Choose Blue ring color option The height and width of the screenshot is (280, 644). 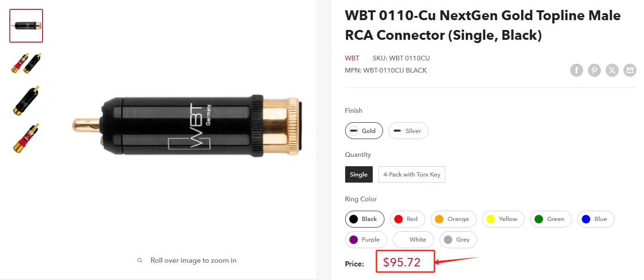click(x=595, y=219)
